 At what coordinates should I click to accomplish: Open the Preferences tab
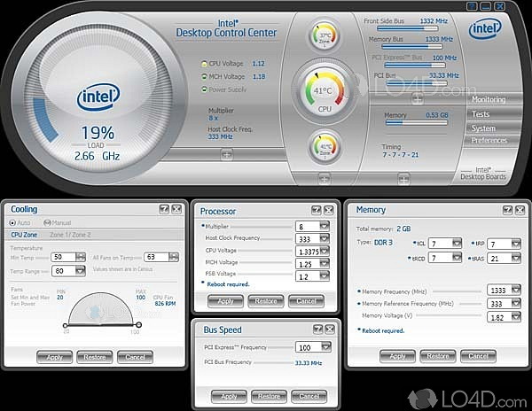pyautogui.click(x=489, y=141)
